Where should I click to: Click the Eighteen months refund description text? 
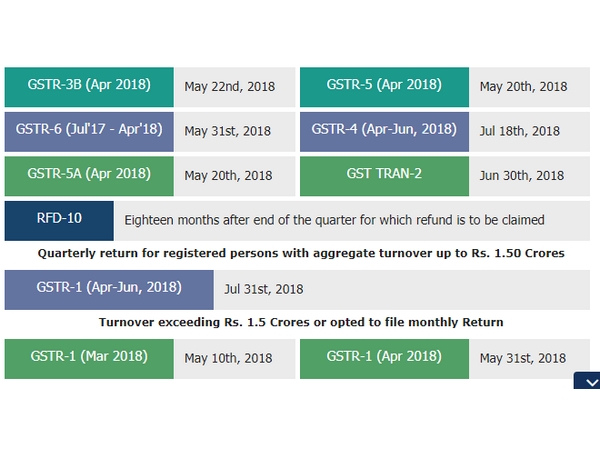coord(334,220)
